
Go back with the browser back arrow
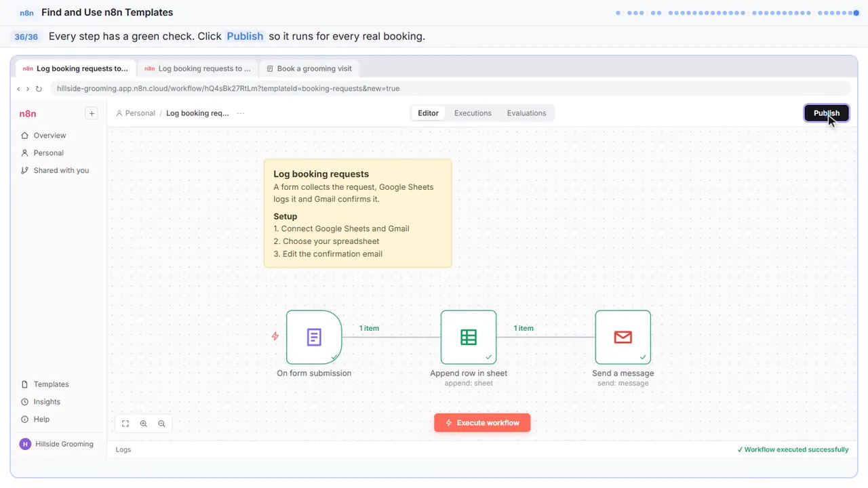[x=19, y=89]
